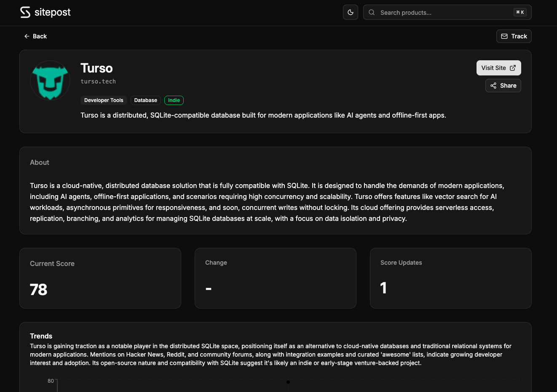Go back using the Back link
The image size is (557, 392).
35,36
